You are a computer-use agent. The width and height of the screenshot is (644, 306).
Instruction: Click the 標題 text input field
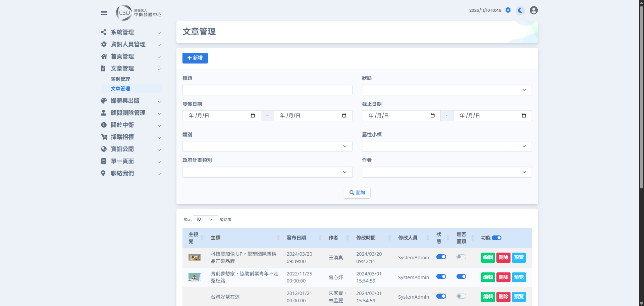click(267, 90)
